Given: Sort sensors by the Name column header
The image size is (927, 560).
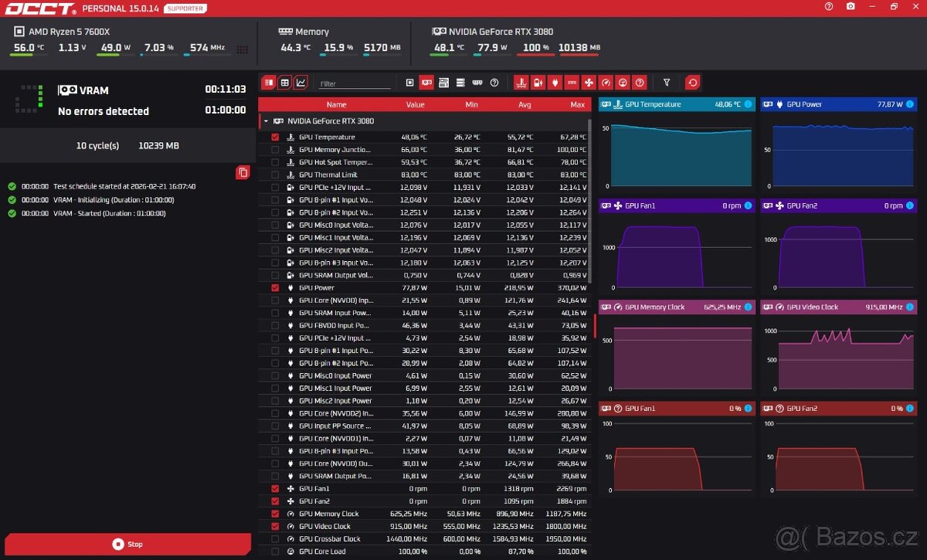Looking at the screenshot, I should pyautogui.click(x=336, y=105).
